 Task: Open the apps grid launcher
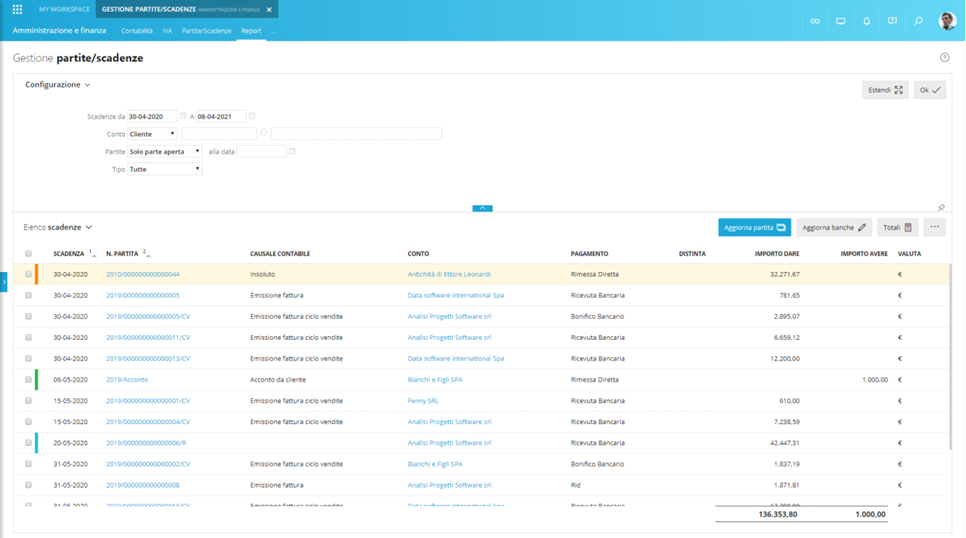(17, 9)
